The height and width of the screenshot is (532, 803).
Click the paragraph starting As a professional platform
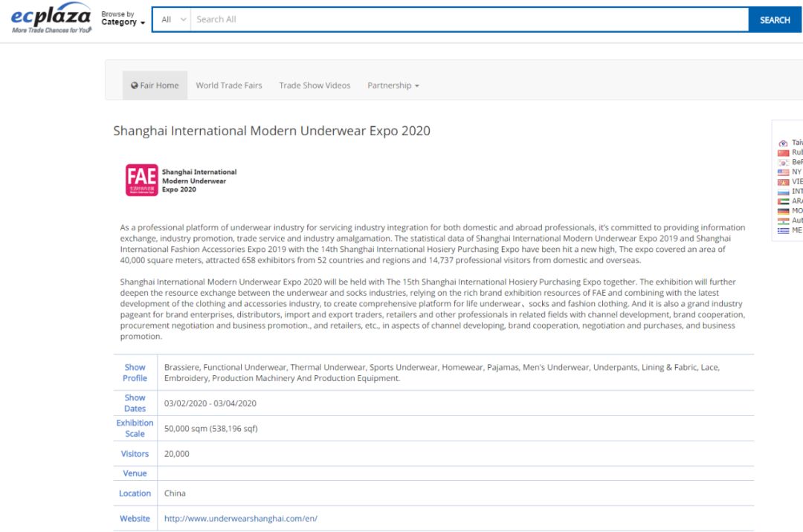(433, 244)
